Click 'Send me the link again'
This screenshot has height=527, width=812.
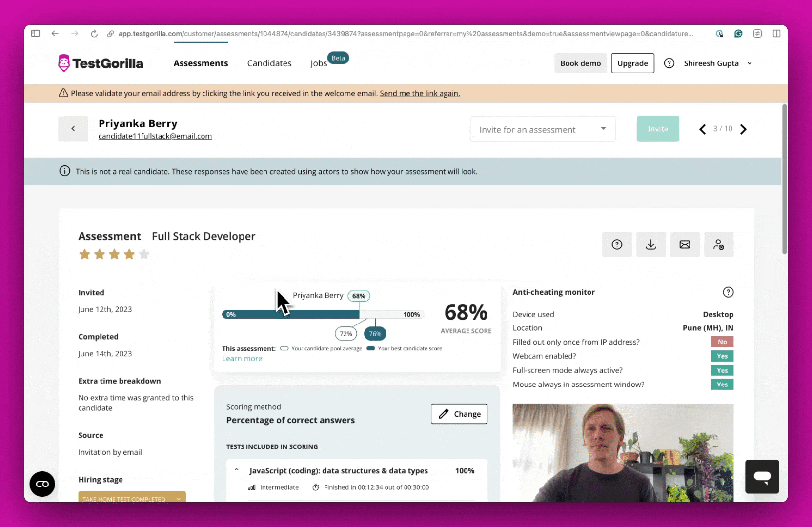[x=420, y=93]
